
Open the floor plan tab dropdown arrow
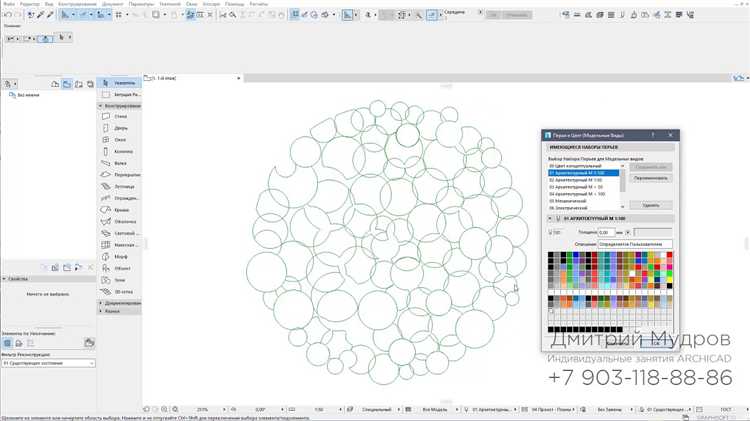[x=239, y=78]
